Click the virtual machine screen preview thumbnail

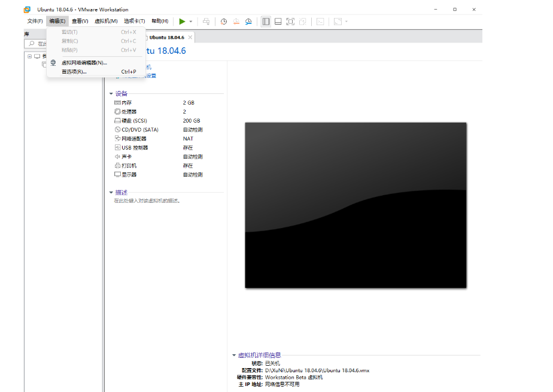[x=355, y=205]
